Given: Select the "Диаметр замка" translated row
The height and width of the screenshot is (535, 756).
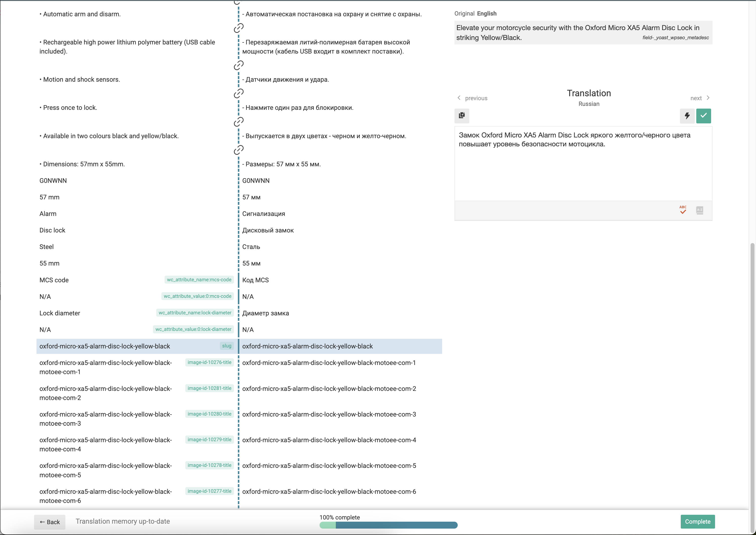Looking at the screenshot, I should [265, 313].
